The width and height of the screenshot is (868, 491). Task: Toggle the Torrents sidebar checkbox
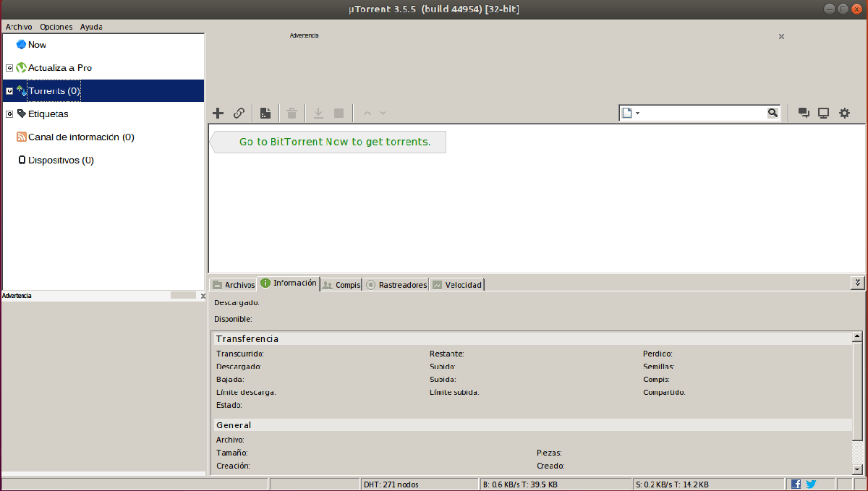(x=9, y=90)
